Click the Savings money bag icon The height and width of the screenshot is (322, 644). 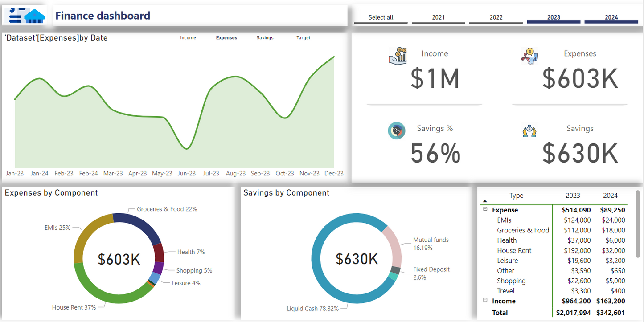point(529,131)
